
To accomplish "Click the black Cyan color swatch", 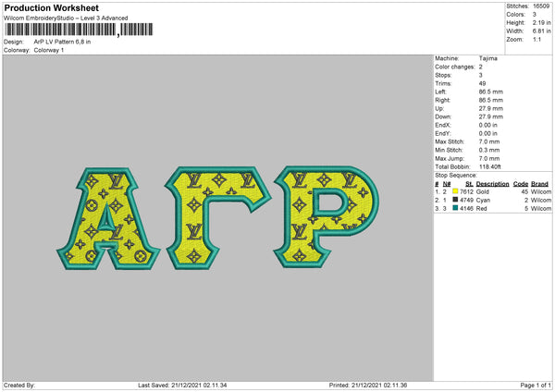I will 455,200.
